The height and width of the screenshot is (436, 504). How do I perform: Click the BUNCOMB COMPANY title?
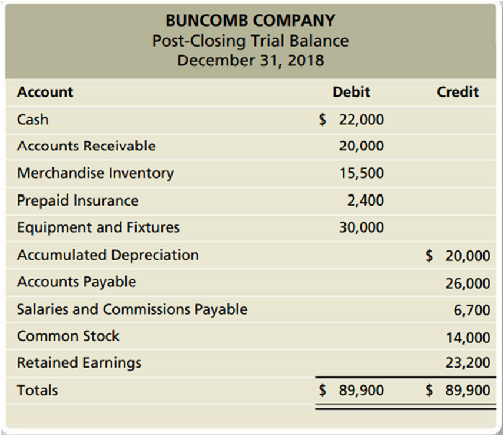pyautogui.click(x=250, y=21)
